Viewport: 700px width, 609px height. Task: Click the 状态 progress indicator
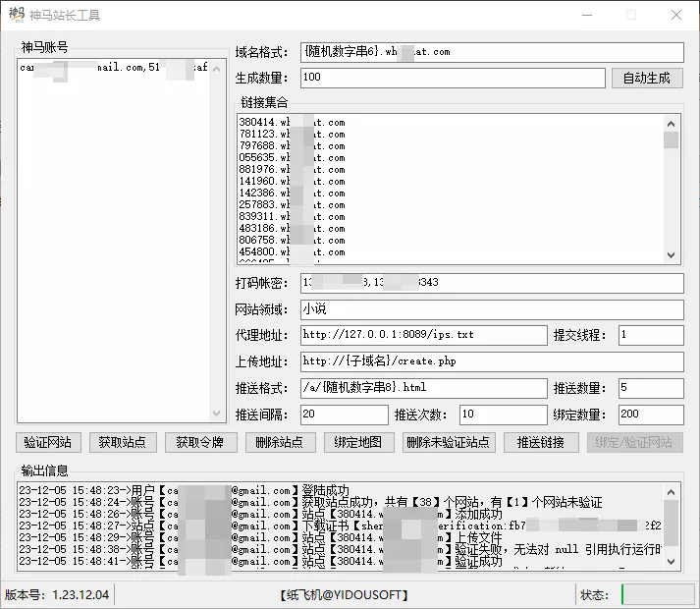tap(658, 594)
